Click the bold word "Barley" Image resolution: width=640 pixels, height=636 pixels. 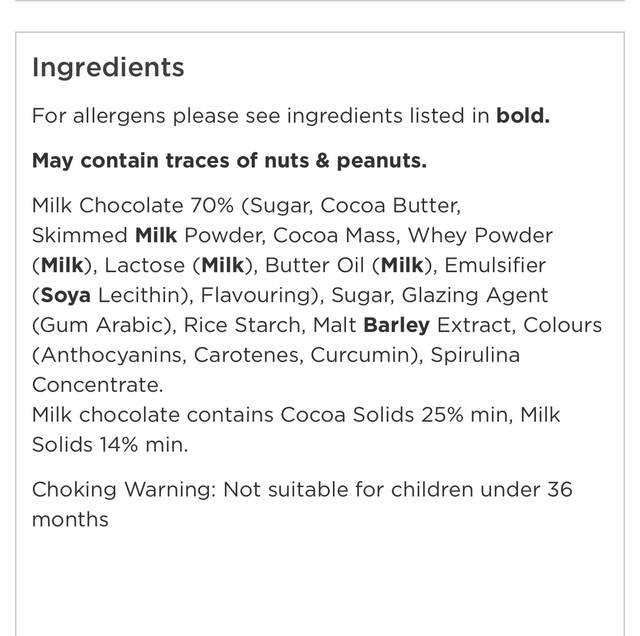pos(396,326)
